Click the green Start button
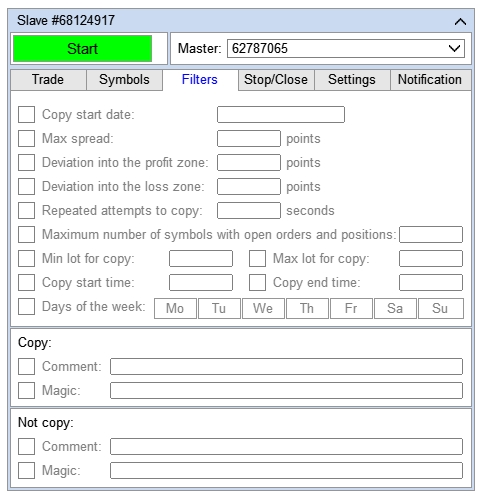Screen dimensions: 482x499 tap(82, 49)
